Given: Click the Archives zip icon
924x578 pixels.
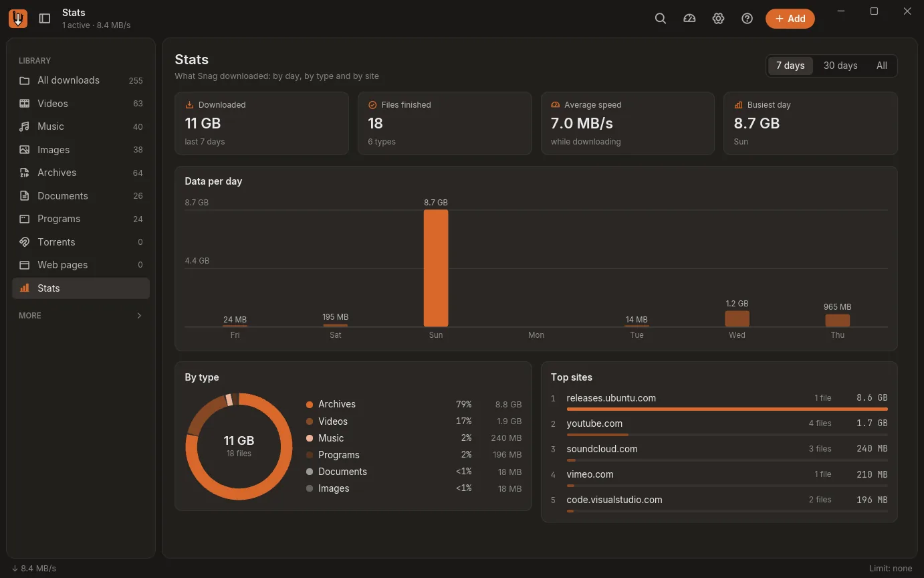Looking at the screenshot, I should coord(25,173).
